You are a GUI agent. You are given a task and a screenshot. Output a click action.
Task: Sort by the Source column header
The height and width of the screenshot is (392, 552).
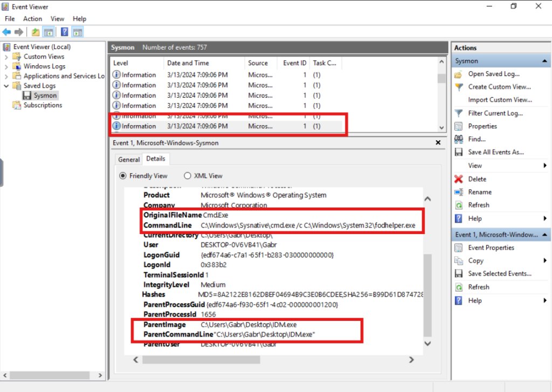[x=261, y=63]
